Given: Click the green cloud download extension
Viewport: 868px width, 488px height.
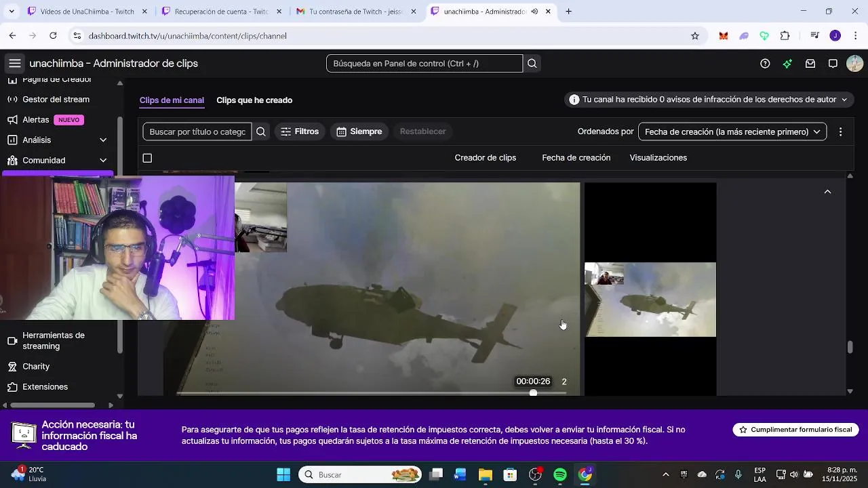Looking at the screenshot, I should pos(764,36).
